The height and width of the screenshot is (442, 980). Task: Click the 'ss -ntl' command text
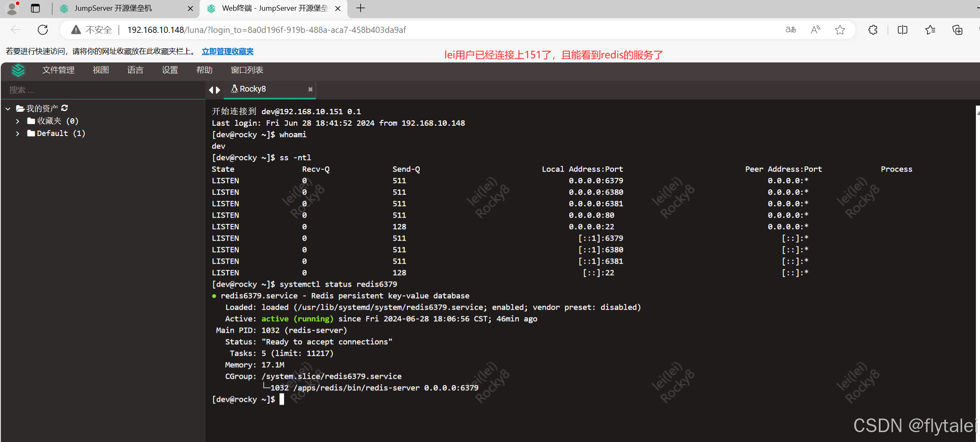295,158
